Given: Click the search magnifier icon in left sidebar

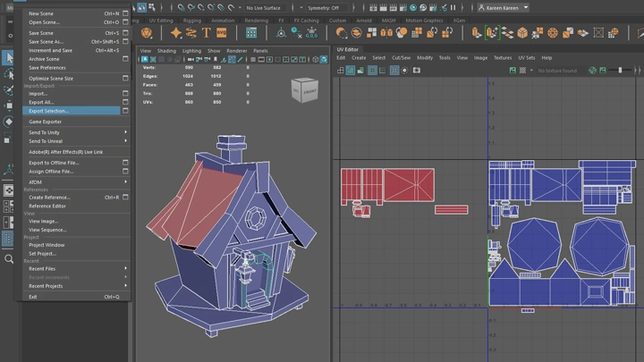Looking at the screenshot, I should click(9, 259).
